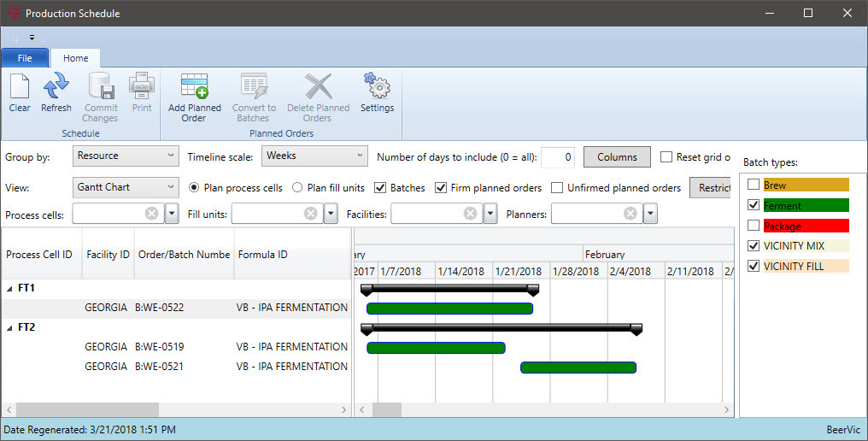This screenshot has width=868, height=441.
Task: Open the Process cells dropdown arrow
Action: tap(172, 214)
